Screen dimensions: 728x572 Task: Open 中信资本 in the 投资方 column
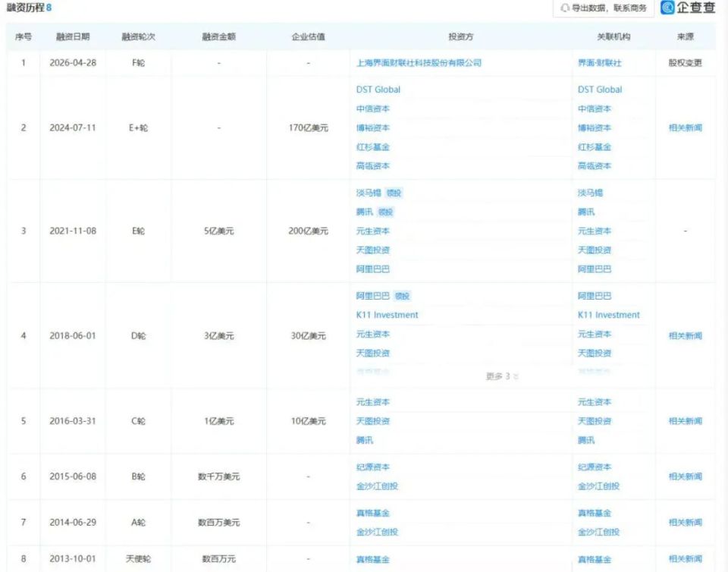[x=373, y=108]
